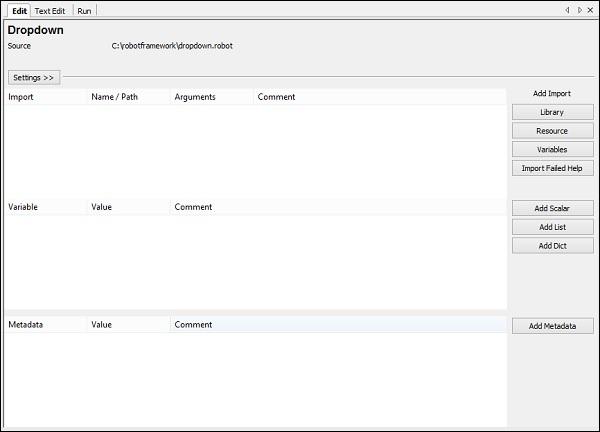
Task: Click the Dropdown suite title
Action: click(36, 30)
